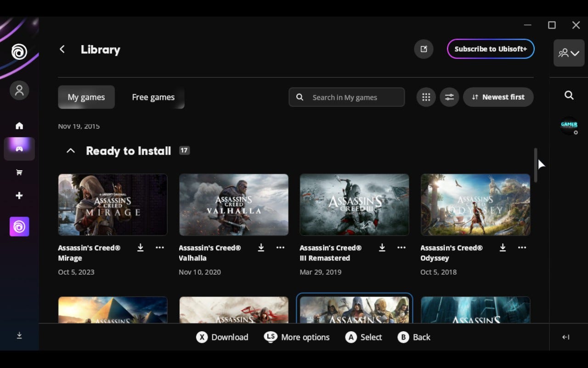The height and width of the screenshot is (368, 588).
Task: Open the pyramid cover game thumbnail
Action: click(113, 310)
